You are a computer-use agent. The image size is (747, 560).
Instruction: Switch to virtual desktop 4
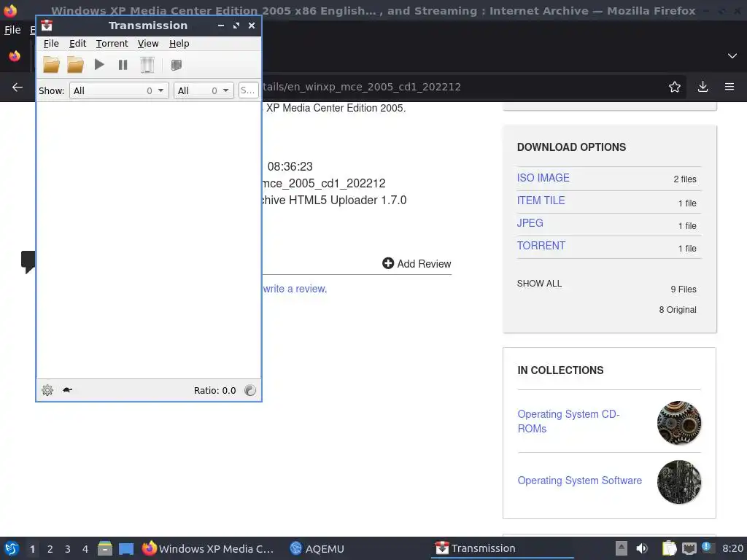pyautogui.click(x=85, y=549)
